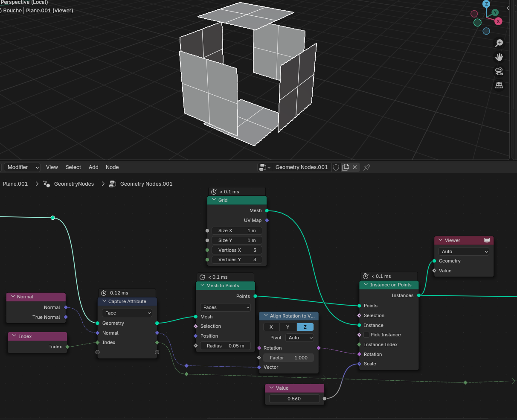Switch perspective/orthographic with the grid icon
The height and width of the screenshot is (420, 517).
pyautogui.click(x=499, y=85)
